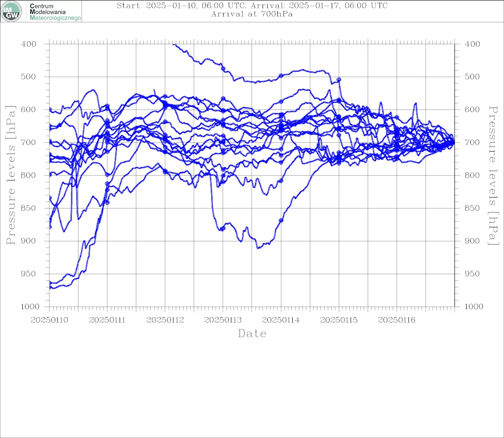Click the right axis 850 label
The image size is (504, 438).
click(x=472, y=208)
